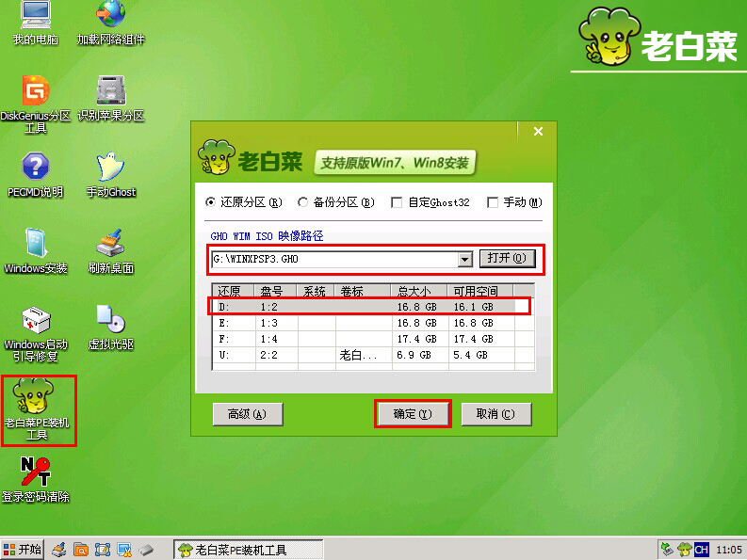
Task: Click the 卷标 column header
Action: pyautogui.click(x=363, y=291)
